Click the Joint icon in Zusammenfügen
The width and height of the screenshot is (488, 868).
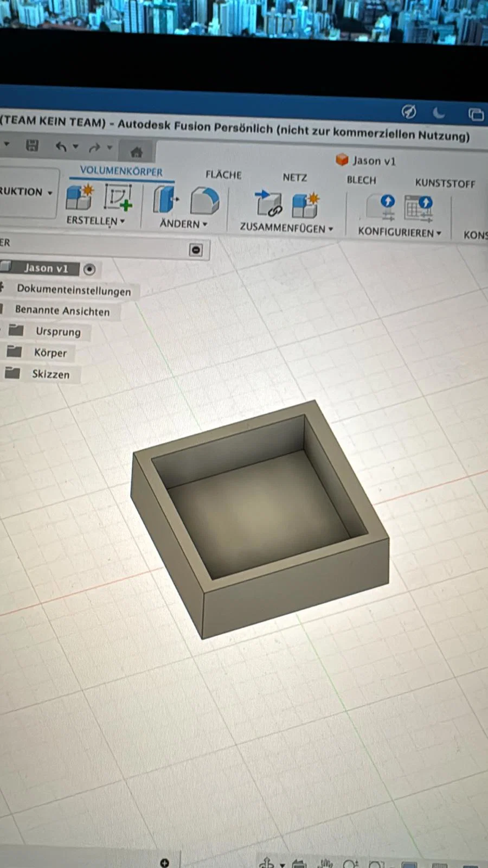pyautogui.click(x=268, y=203)
